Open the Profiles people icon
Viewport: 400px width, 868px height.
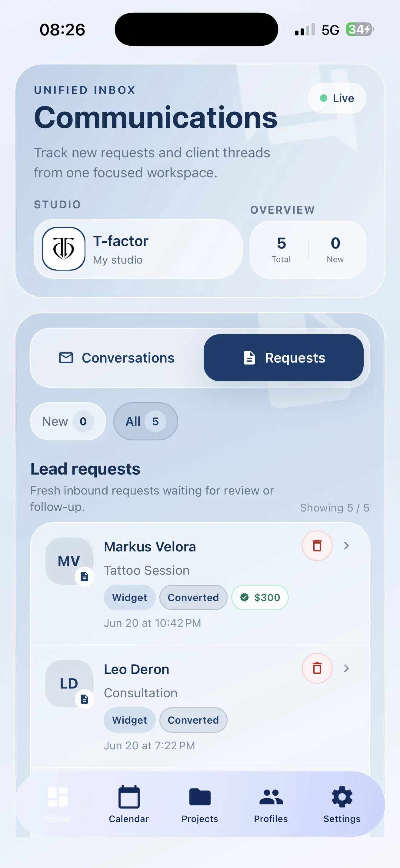(x=271, y=797)
